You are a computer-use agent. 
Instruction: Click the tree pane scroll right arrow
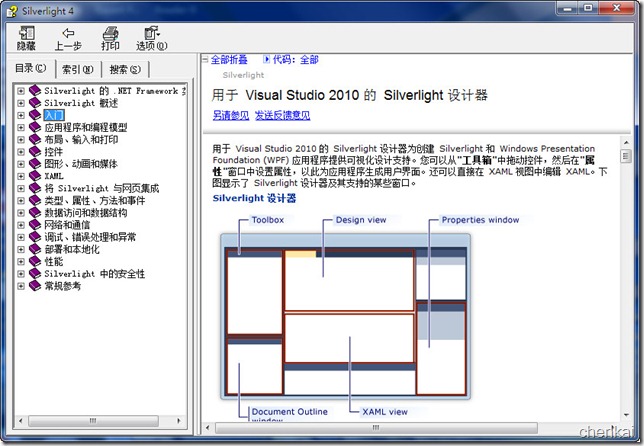click(x=179, y=421)
